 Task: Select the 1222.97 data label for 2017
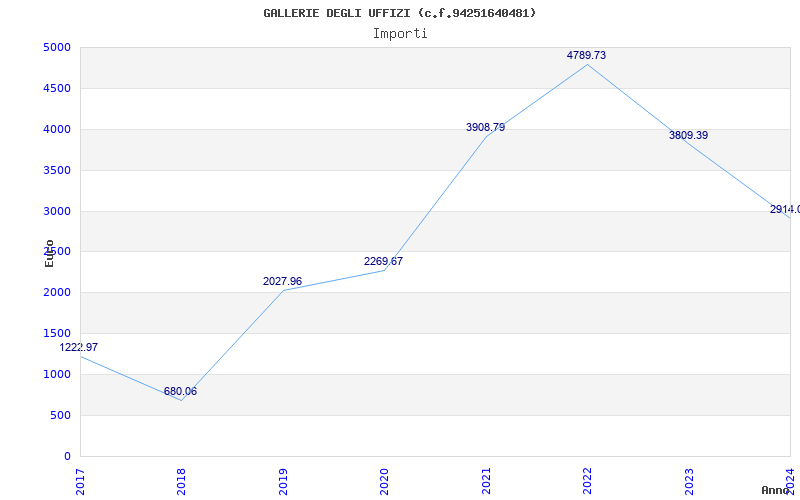79,347
